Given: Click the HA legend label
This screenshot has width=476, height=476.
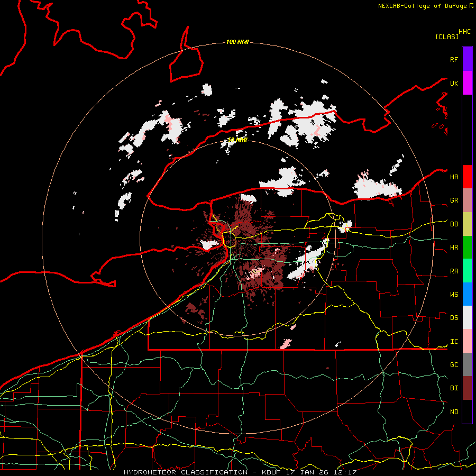Looking at the screenshot, I should [454, 177].
